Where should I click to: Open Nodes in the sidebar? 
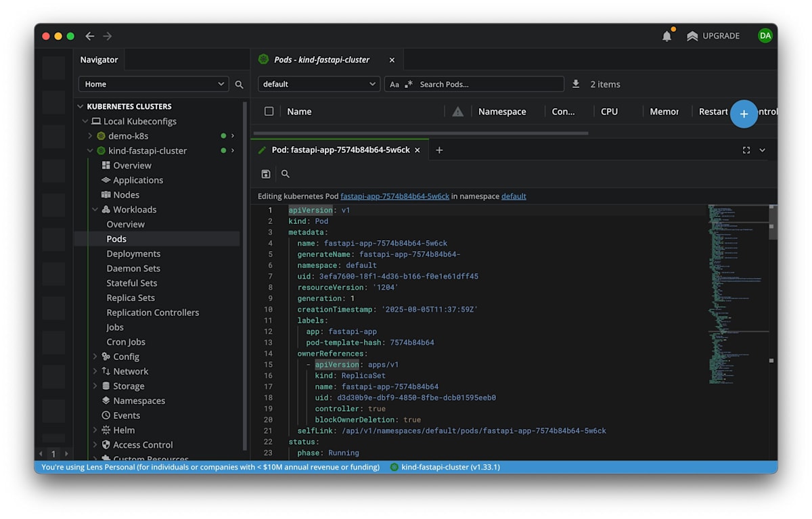[126, 195]
